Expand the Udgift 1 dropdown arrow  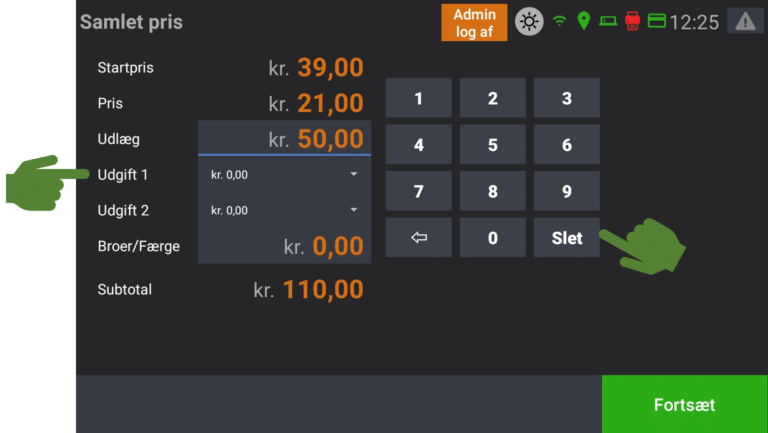point(354,174)
